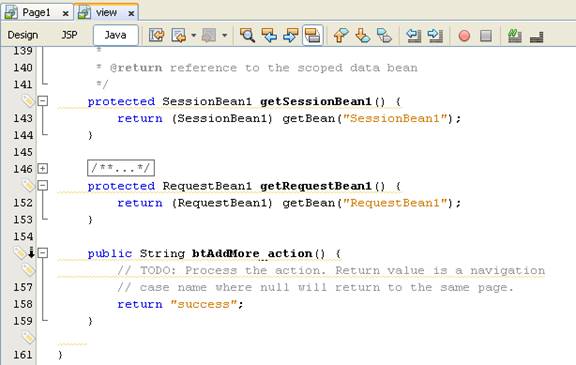Click Find Previous Occurrence icon
576x365 pixels.
point(269,36)
